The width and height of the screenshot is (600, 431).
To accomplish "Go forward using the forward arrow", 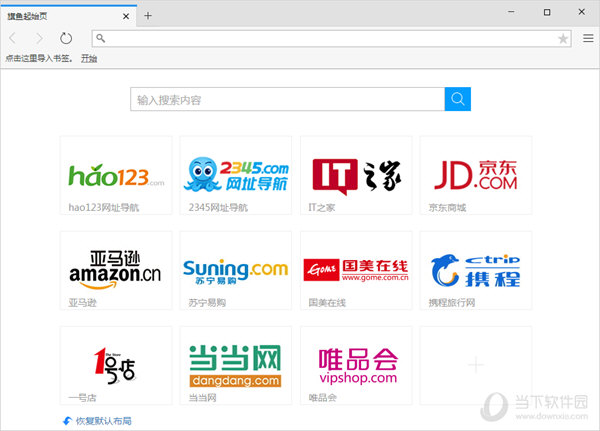I will [39, 38].
